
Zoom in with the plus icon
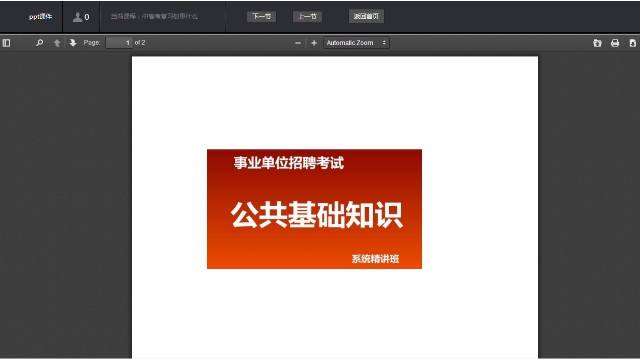(x=314, y=43)
